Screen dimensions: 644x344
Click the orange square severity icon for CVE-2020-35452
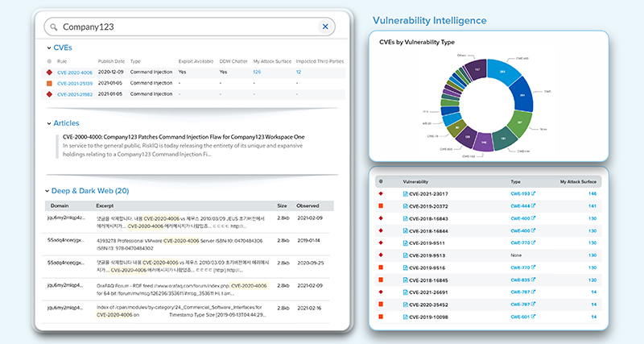pos(381,305)
